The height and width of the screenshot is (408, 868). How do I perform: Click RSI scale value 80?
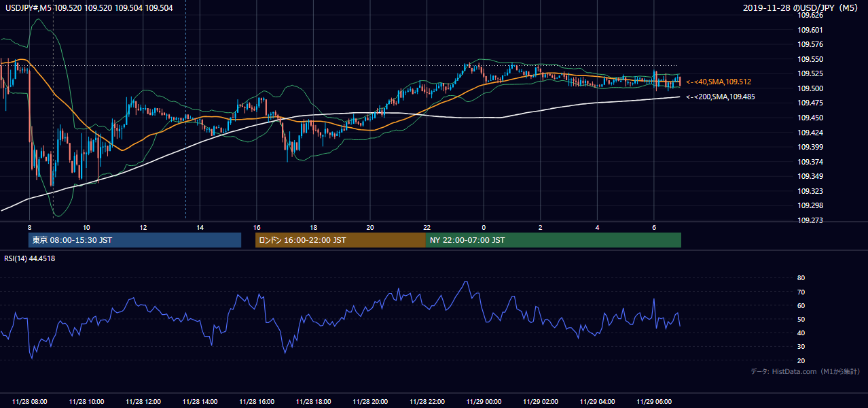coord(801,278)
